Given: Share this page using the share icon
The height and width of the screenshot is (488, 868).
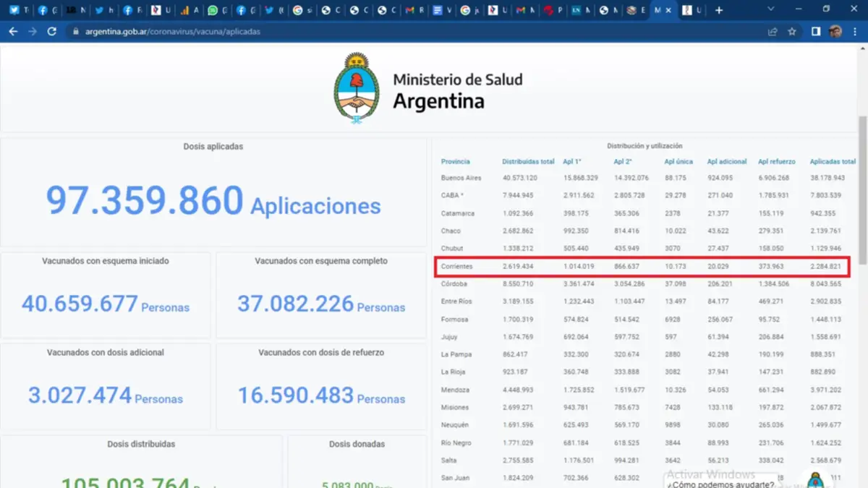Looking at the screenshot, I should pos(773,32).
